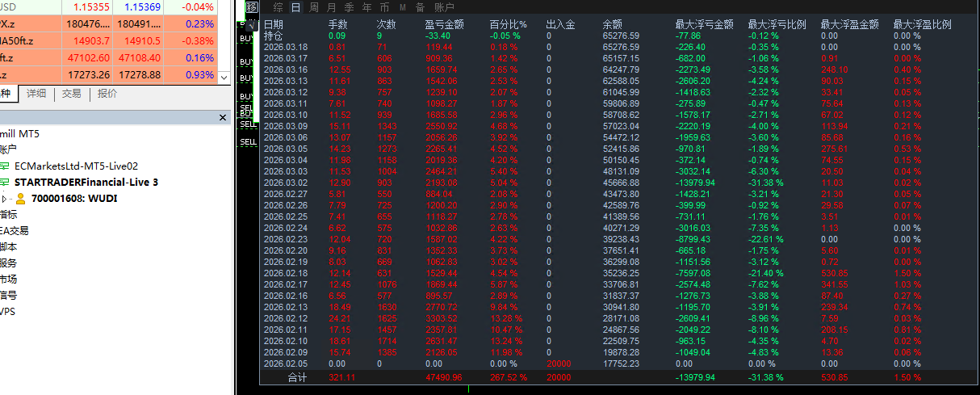Image resolution: width=980 pixels, height=395 pixels.
Task: Select the 账户 account tab in stats panel
Action: pos(443,7)
